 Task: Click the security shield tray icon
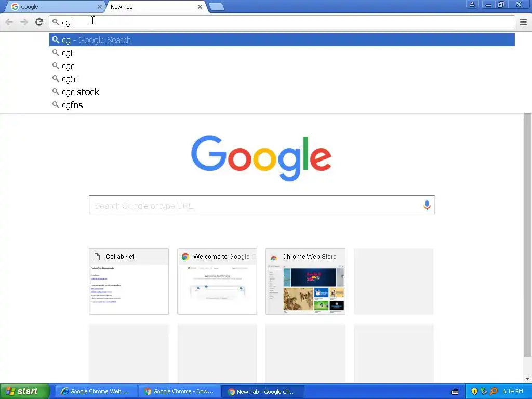(x=474, y=392)
